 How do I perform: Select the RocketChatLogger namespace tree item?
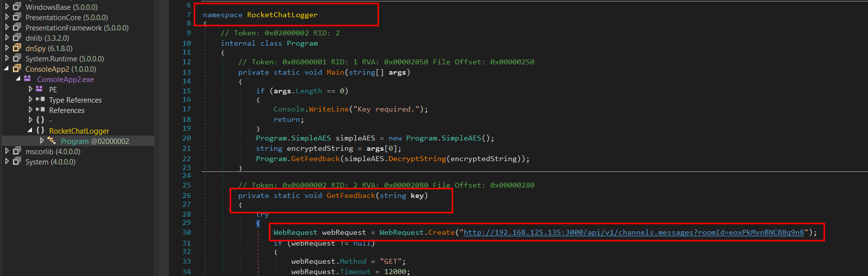click(79, 131)
